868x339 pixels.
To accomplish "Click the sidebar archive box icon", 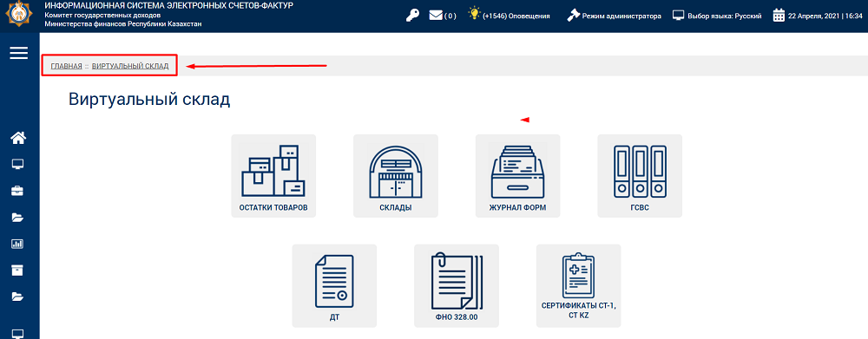I will 17,271.
